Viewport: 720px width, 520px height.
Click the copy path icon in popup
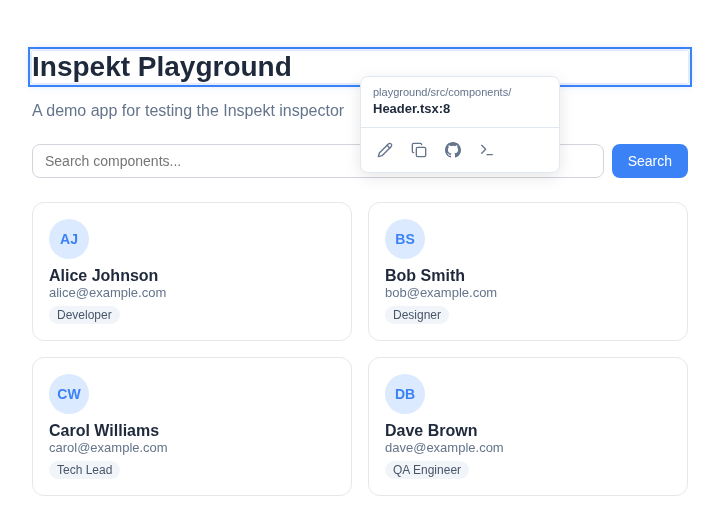click(x=419, y=150)
